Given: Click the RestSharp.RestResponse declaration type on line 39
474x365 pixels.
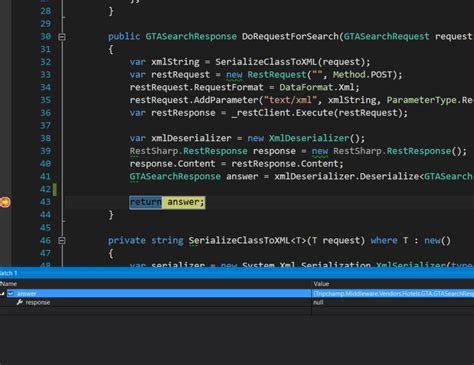Looking at the screenshot, I should click(x=188, y=151).
